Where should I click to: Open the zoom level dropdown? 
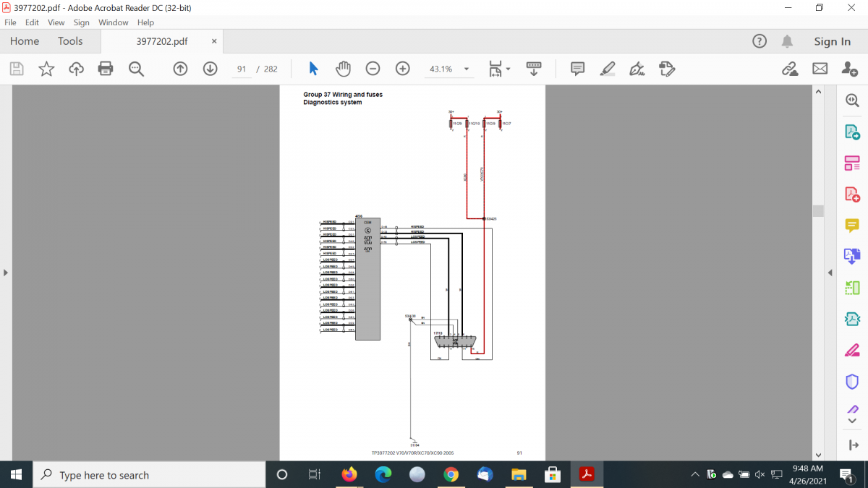(467, 69)
